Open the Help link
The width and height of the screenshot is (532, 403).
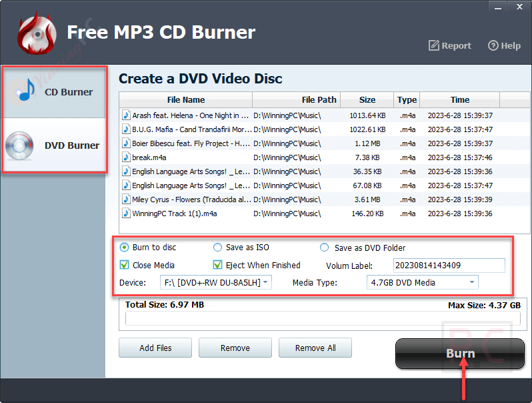(504, 45)
